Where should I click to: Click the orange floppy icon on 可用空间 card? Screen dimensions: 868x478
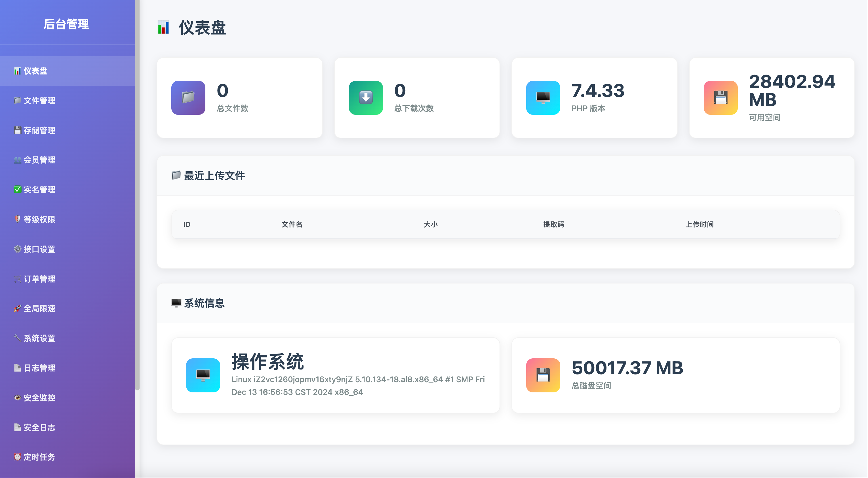point(721,98)
